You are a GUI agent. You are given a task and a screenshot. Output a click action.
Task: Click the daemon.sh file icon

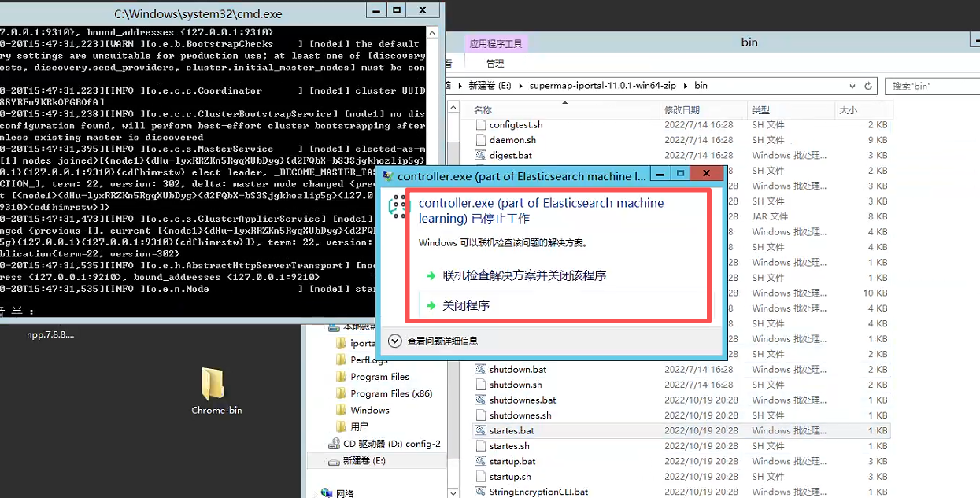click(x=481, y=140)
